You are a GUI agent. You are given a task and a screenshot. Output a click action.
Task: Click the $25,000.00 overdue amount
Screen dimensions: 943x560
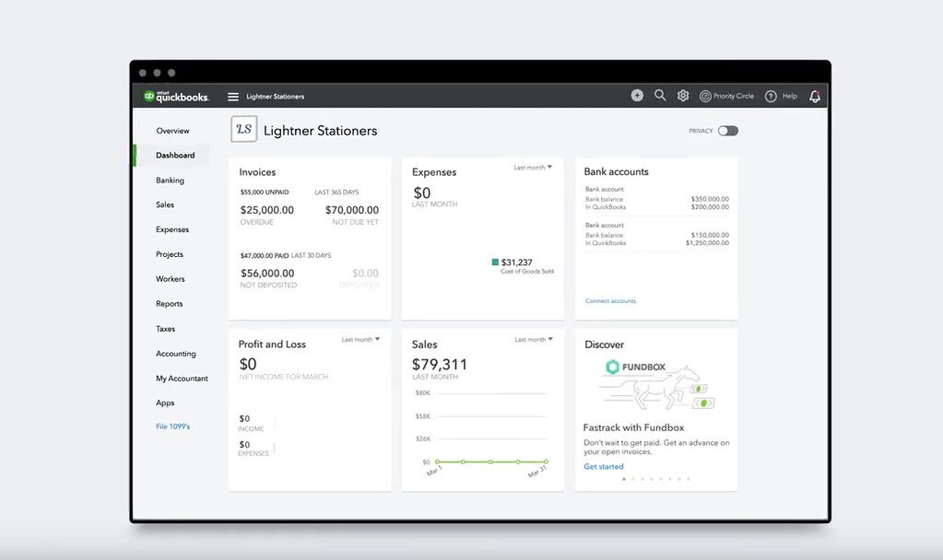[267, 210]
